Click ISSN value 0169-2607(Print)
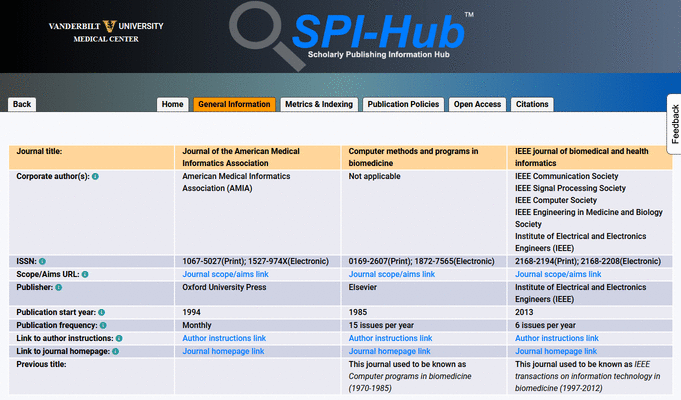The height and width of the screenshot is (400, 681). (379, 261)
